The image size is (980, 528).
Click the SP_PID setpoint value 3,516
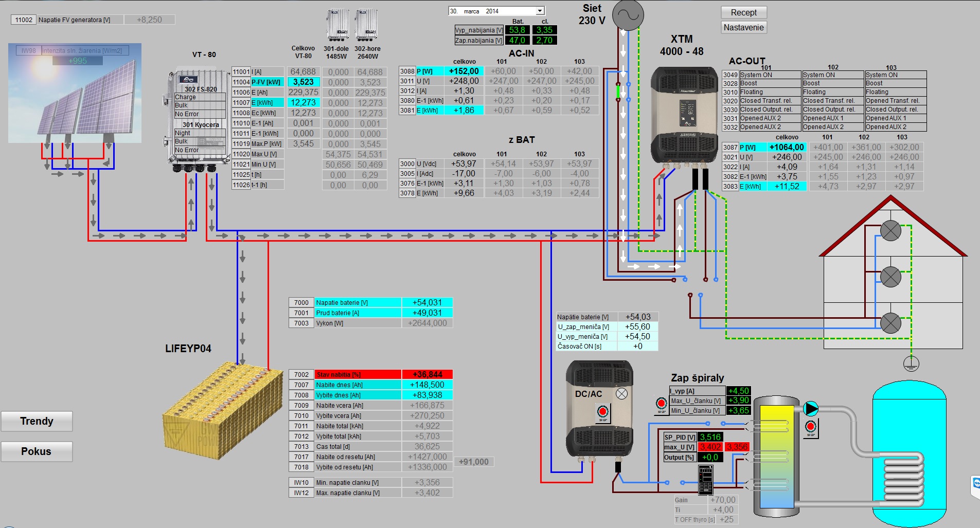pos(710,437)
